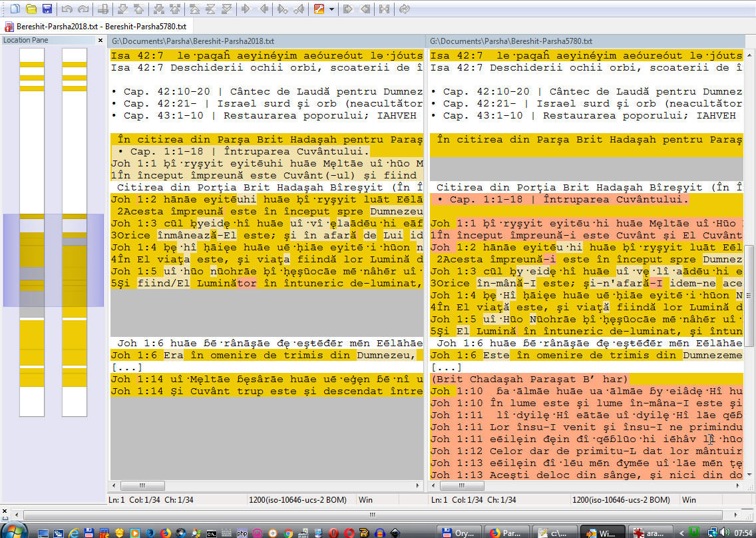Create a new comparison document
This screenshot has height=538, width=756.
click(x=15, y=9)
